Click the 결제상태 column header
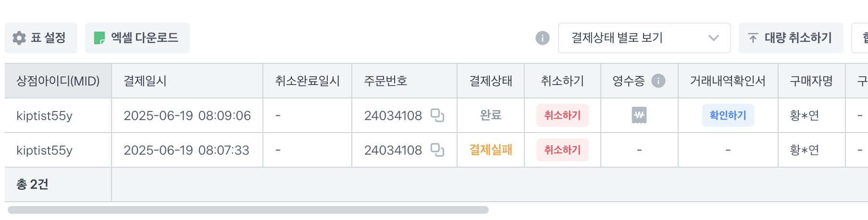The height and width of the screenshot is (220, 868). pos(491,81)
